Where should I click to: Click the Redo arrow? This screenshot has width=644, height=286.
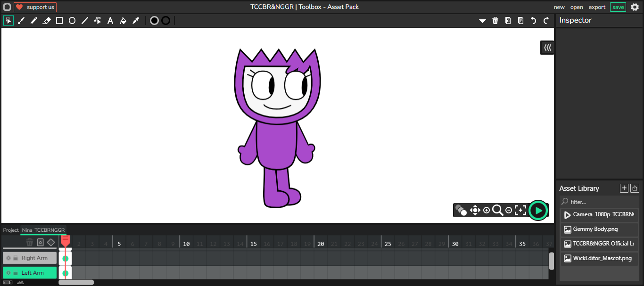click(546, 21)
